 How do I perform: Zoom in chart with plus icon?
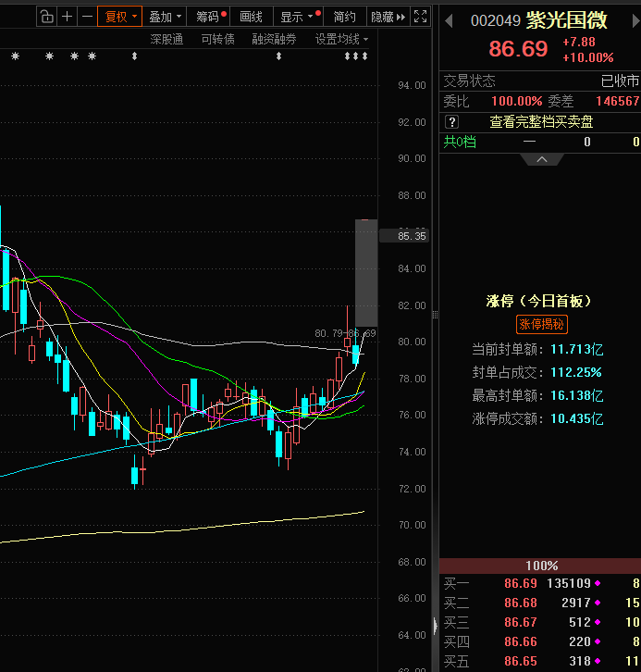tap(67, 18)
